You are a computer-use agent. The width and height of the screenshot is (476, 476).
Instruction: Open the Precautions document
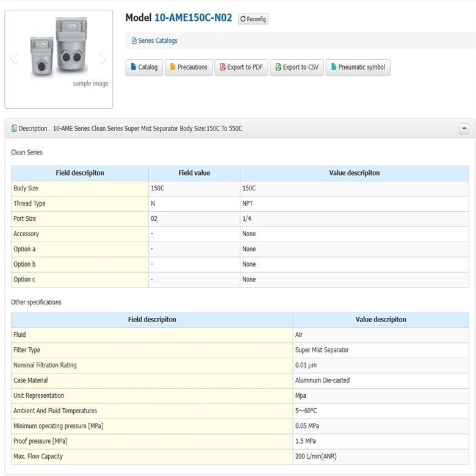[189, 67]
